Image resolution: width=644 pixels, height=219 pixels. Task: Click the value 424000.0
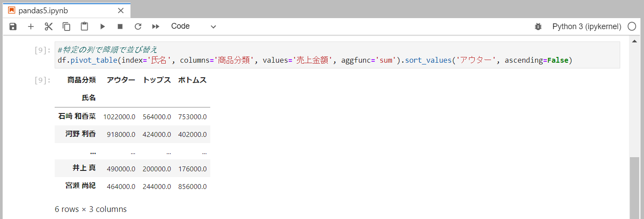tap(156, 134)
